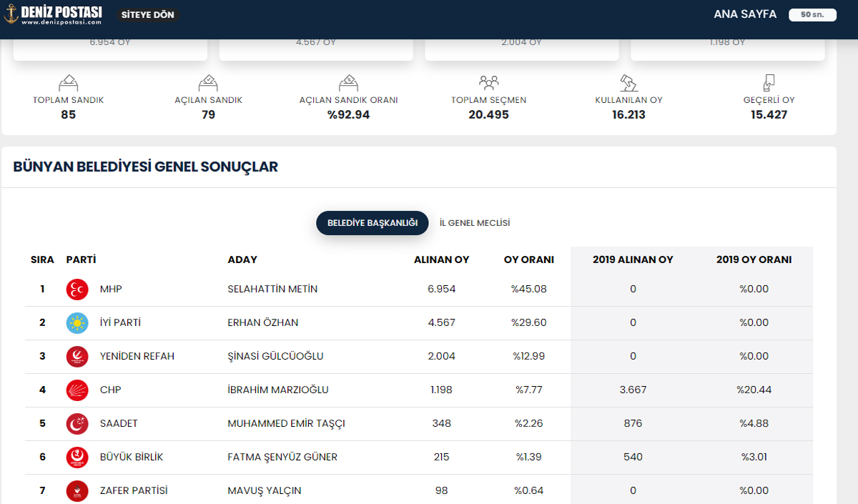The width and height of the screenshot is (858, 504).
Task: Click the 50 sn. refresh timer pill
Action: (812, 15)
